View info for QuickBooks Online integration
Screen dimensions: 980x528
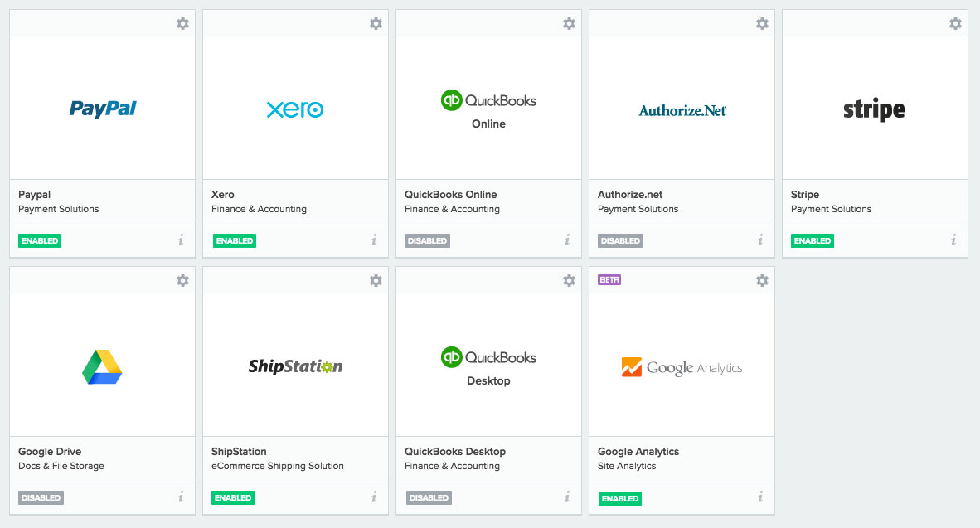tap(567, 240)
